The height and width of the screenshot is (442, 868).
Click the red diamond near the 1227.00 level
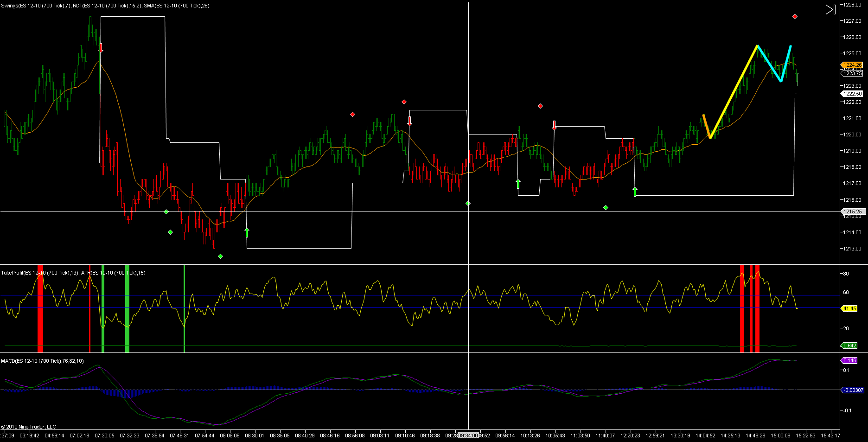click(795, 17)
